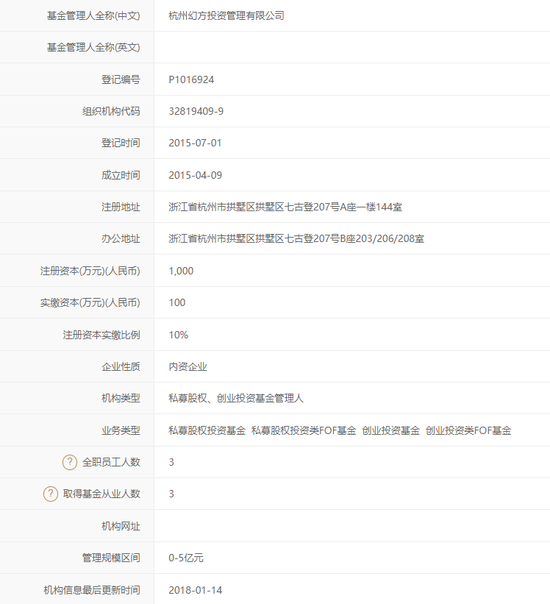Click the label 管理规模区间
Screen dimensions: 550x604
(111, 557)
